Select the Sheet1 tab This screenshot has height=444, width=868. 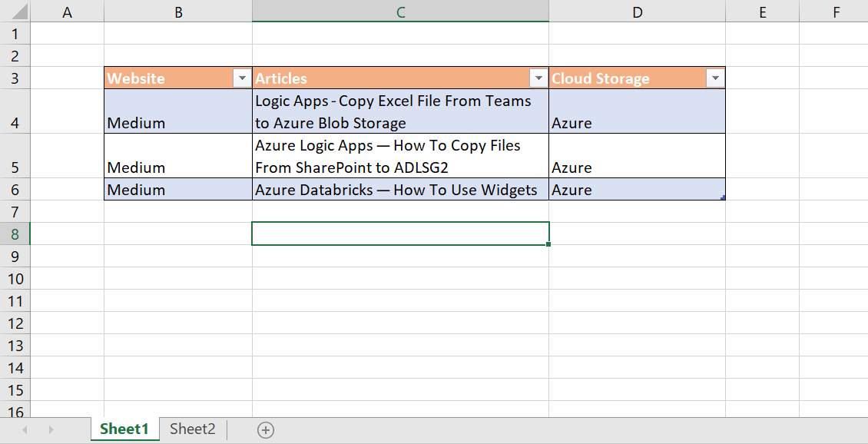pos(124,429)
